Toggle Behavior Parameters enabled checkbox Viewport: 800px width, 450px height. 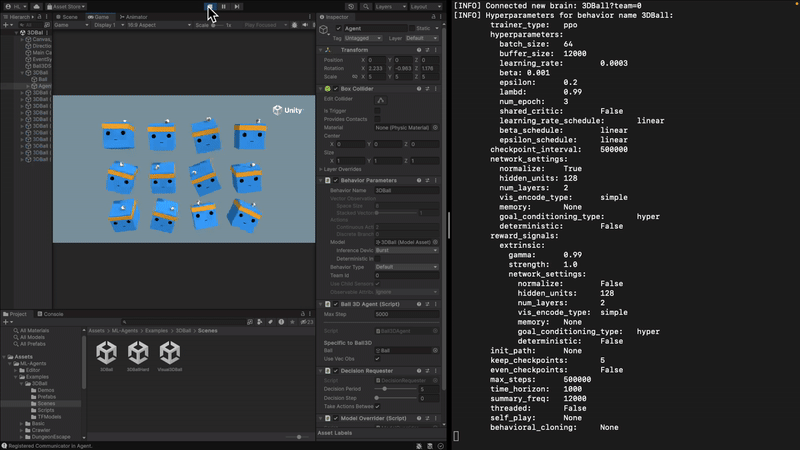[x=336, y=181]
